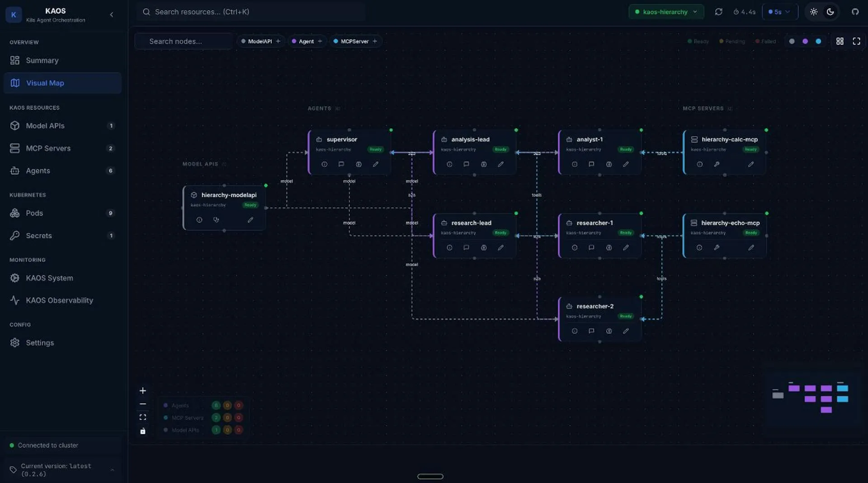
Task: Open the 5s refresh interval dropdown
Action: tap(779, 12)
